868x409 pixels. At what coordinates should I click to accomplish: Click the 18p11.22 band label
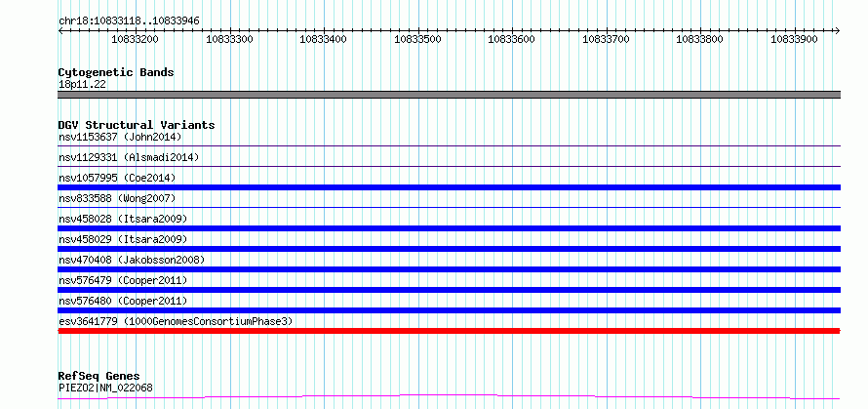point(82,85)
